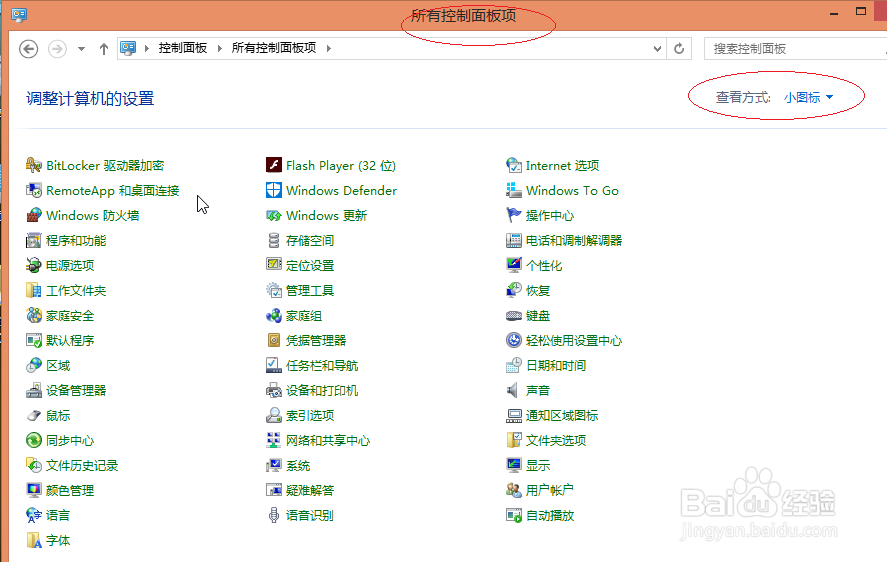The height and width of the screenshot is (562, 887).
Task: Open the 语言 link
Action: (58, 516)
